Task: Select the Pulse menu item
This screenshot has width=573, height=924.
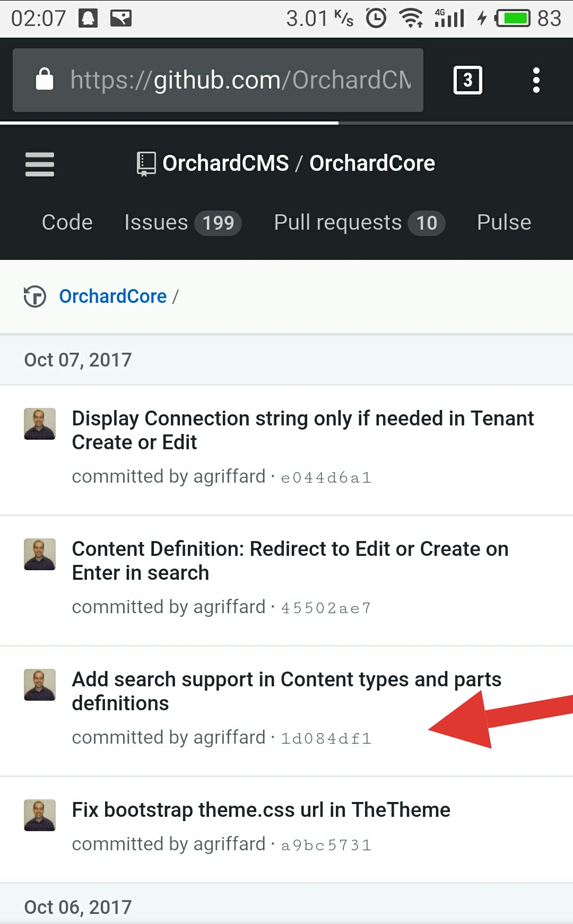Action: tap(503, 222)
